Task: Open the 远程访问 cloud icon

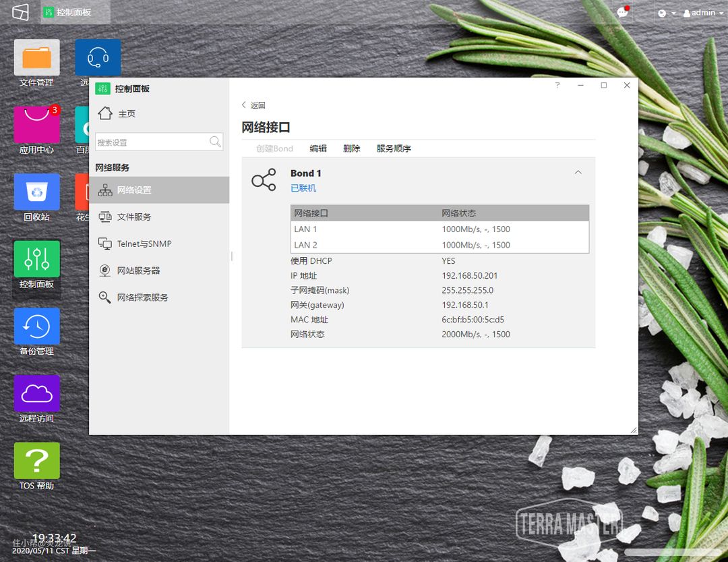Action: point(37,393)
